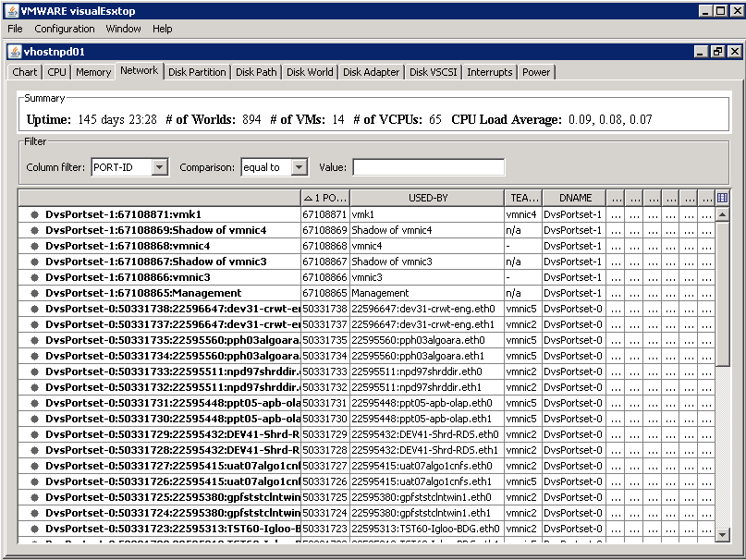Switch to the Disk Adapter tab
The height and width of the screenshot is (560, 746).
[371, 72]
